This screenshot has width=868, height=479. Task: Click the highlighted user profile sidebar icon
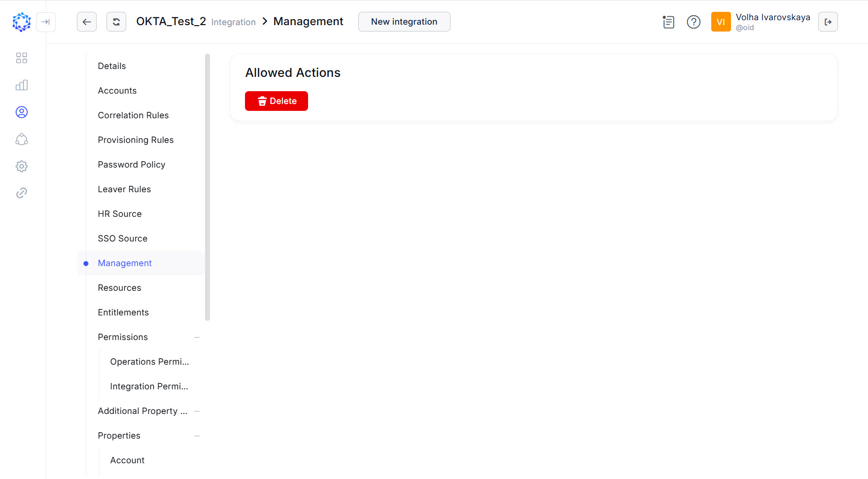point(21,112)
